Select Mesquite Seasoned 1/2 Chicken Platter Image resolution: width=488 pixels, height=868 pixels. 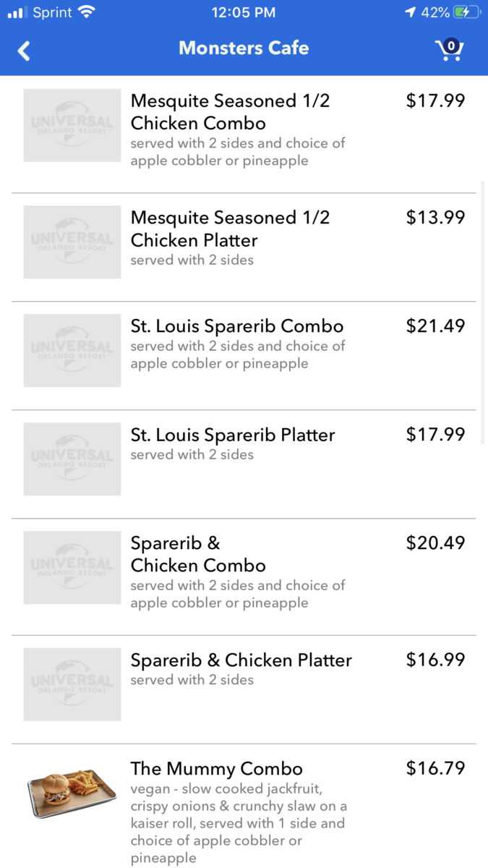click(230, 229)
